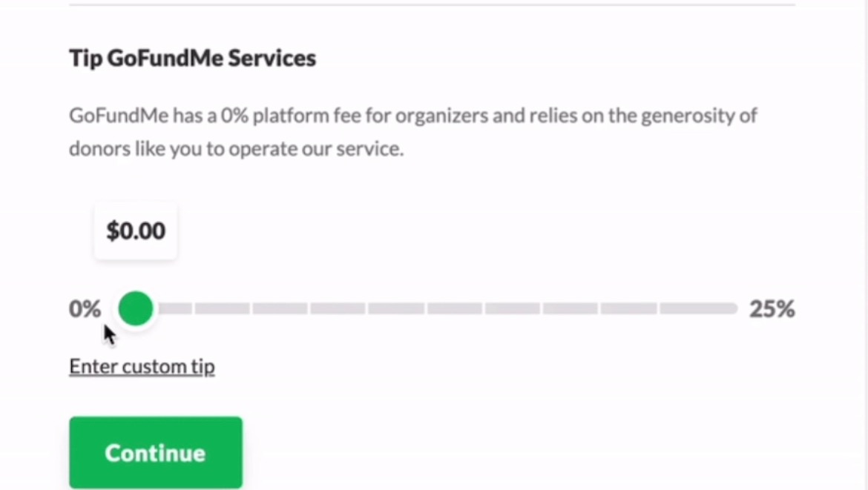Open the Enter custom tip link
Screen dimensions: 868x490
(142, 367)
